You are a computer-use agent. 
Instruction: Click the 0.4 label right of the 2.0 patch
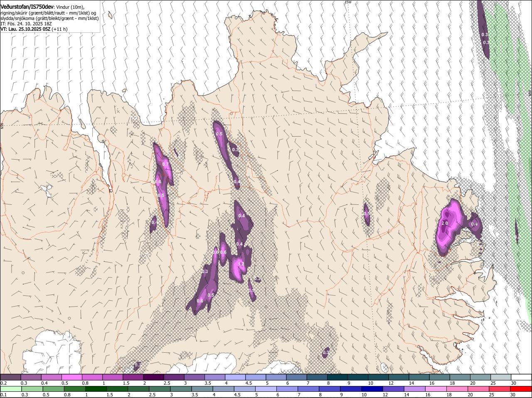[474, 224]
